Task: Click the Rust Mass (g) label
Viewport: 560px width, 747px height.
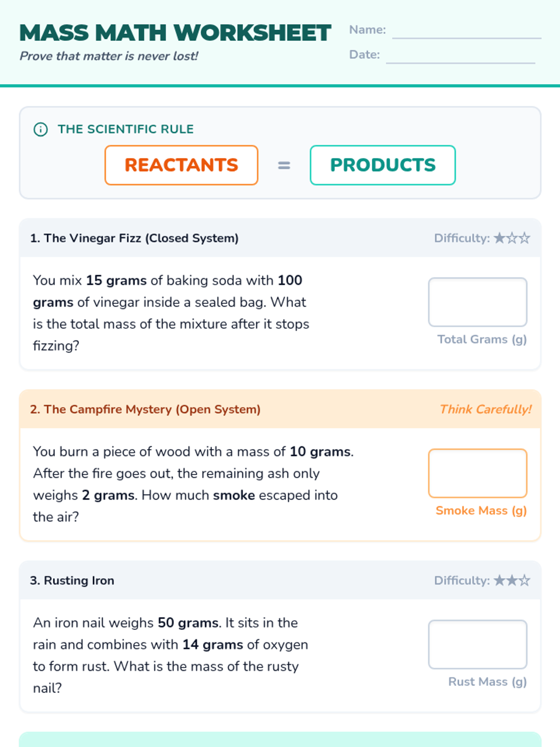Action: coord(487,682)
